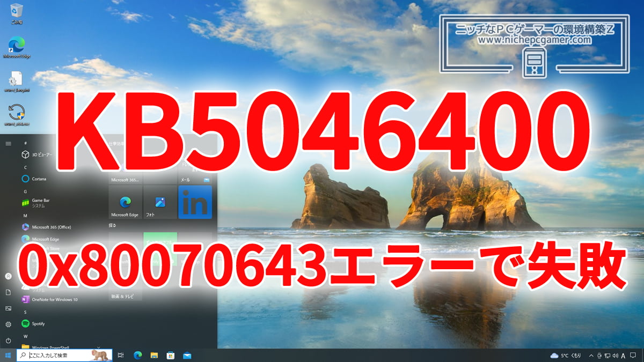Open the volume control in tray
This screenshot has width=644, height=362.
pos(615,356)
